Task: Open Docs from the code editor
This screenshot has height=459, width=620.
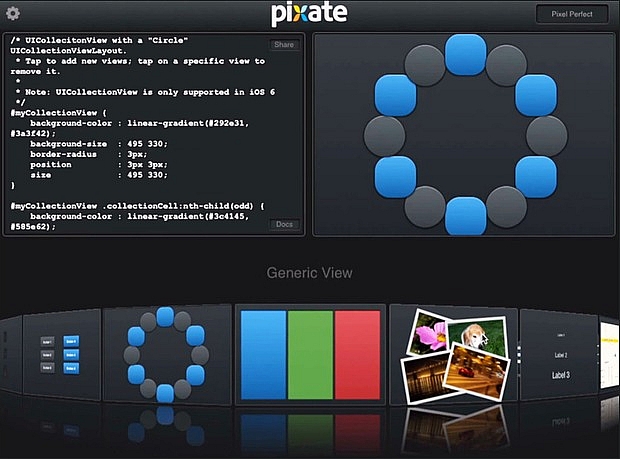Action: pyautogui.click(x=284, y=224)
